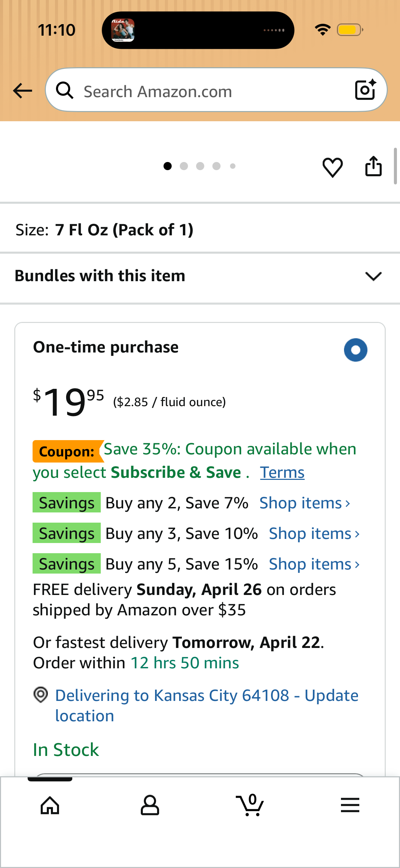Select the One-time purchase radio button
Screen dimensions: 400x868
point(356,350)
